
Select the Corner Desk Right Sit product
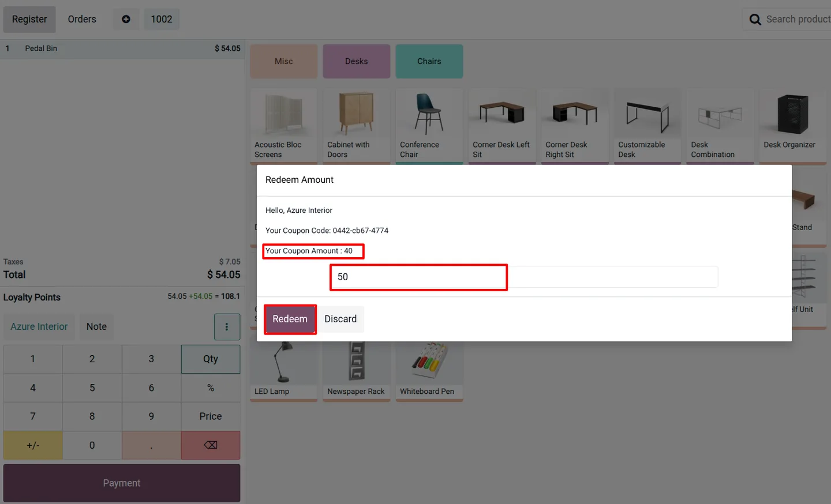click(x=574, y=127)
